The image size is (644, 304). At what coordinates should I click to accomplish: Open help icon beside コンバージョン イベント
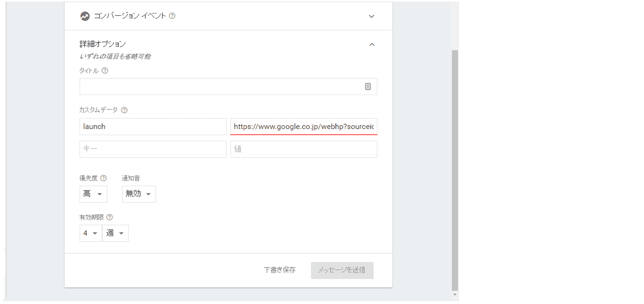[x=172, y=16]
